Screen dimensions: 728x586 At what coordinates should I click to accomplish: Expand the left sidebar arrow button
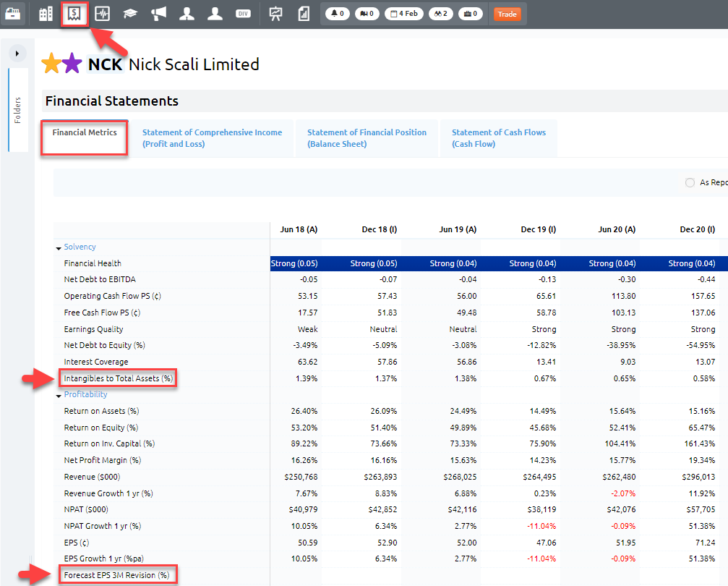(x=17, y=54)
